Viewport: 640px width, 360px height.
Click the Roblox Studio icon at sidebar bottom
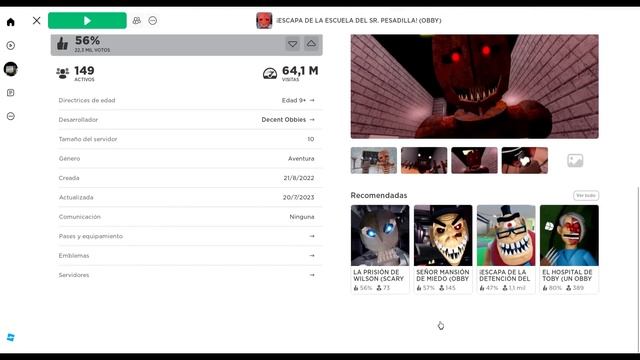pyautogui.click(x=11, y=337)
